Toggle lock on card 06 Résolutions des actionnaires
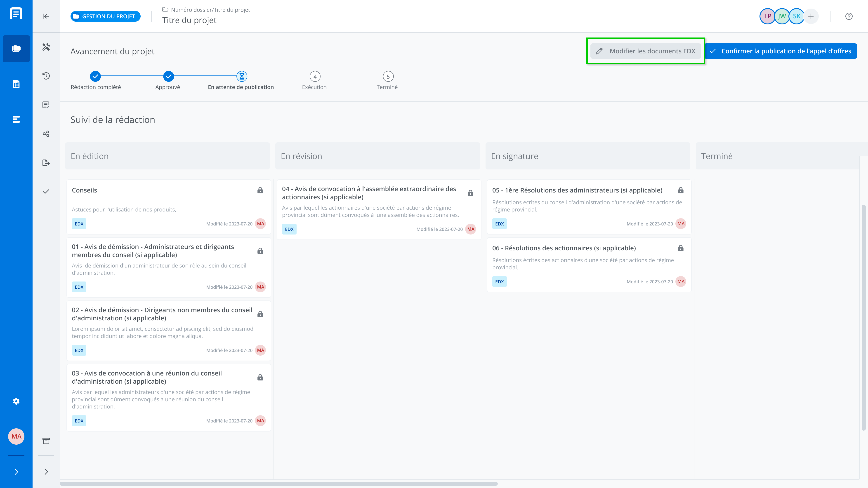 [681, 248]
